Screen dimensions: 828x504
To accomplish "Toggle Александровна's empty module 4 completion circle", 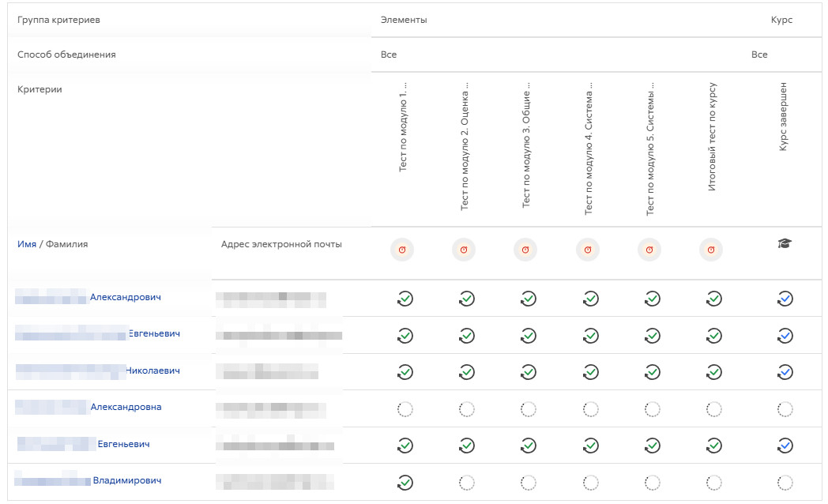I will pos(590,409).
